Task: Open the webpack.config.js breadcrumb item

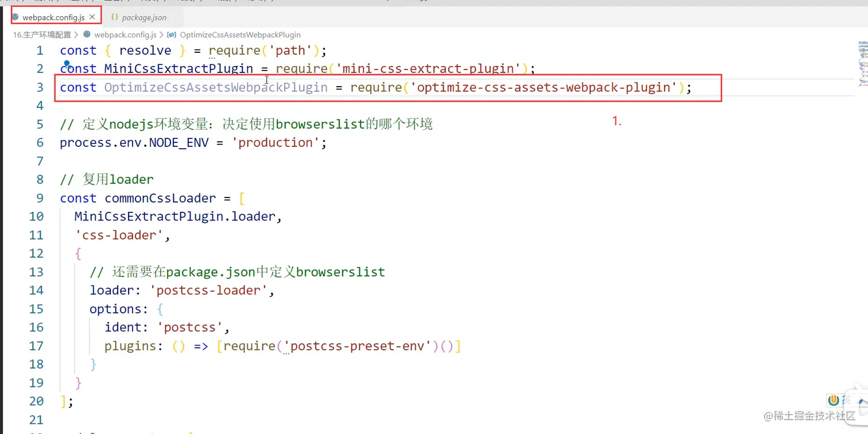Action: coord(125,35)
